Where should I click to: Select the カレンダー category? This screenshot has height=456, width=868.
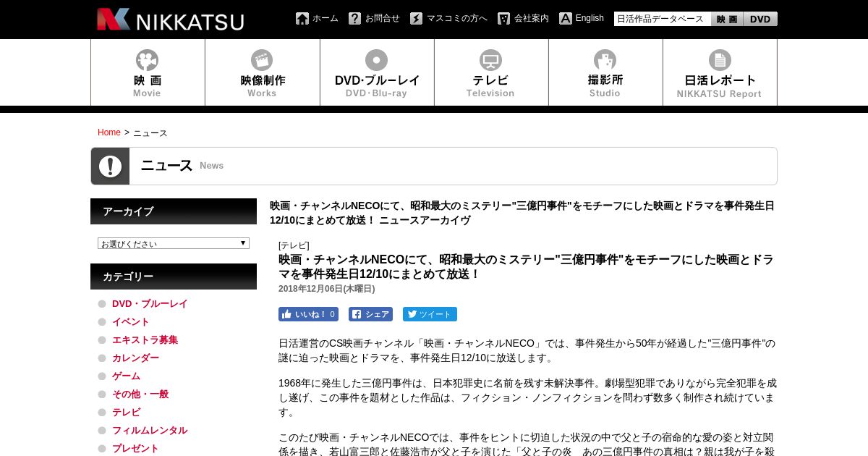coord(135,358)
